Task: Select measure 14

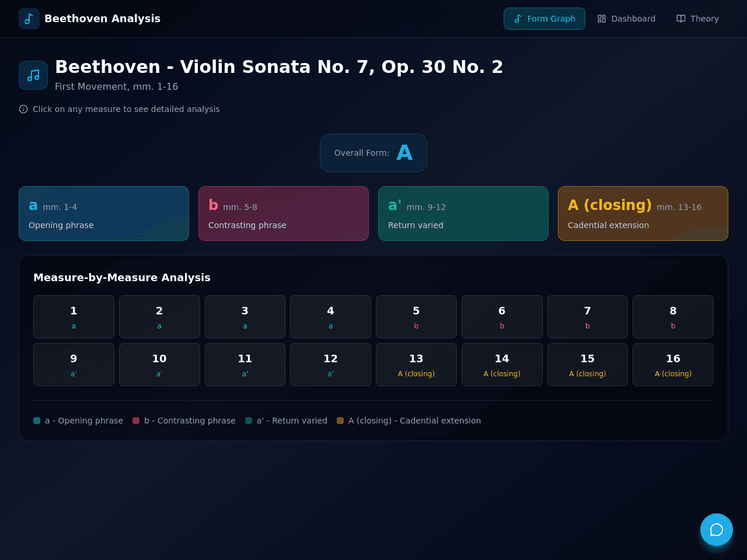Action: pos(502,365)
